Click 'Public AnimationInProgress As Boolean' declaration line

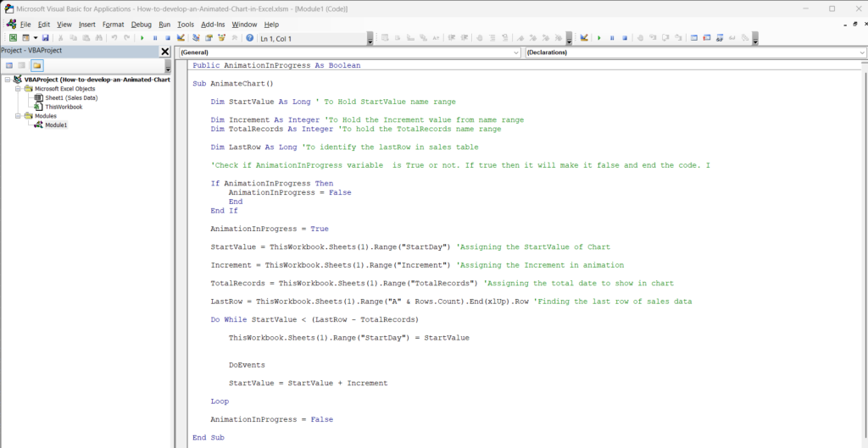(276, 65)
